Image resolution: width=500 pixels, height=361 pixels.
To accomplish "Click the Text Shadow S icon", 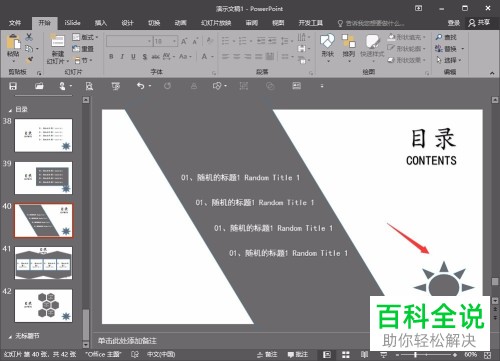I will point(145,57).
